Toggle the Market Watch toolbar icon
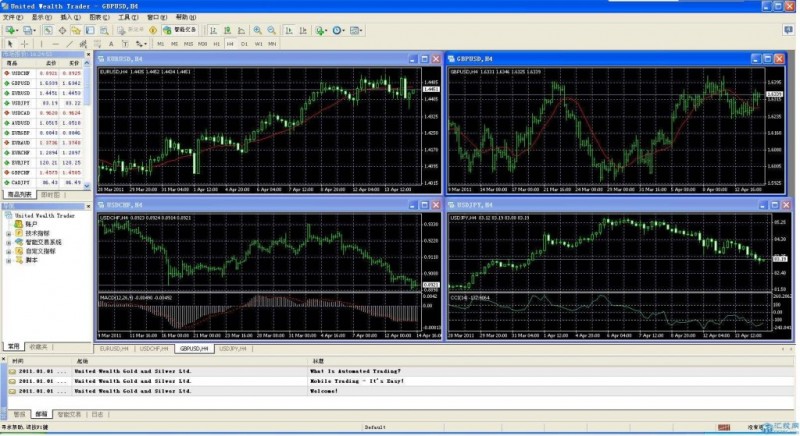Viewport: 800px width, 436px height. (47, 31)
